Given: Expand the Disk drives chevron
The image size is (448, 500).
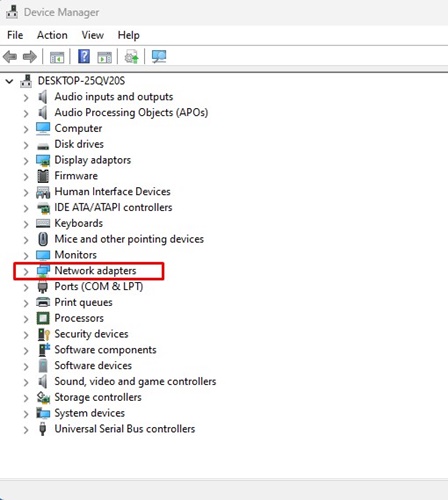Looking at the screenshot, I should click(x=26, y=145).
